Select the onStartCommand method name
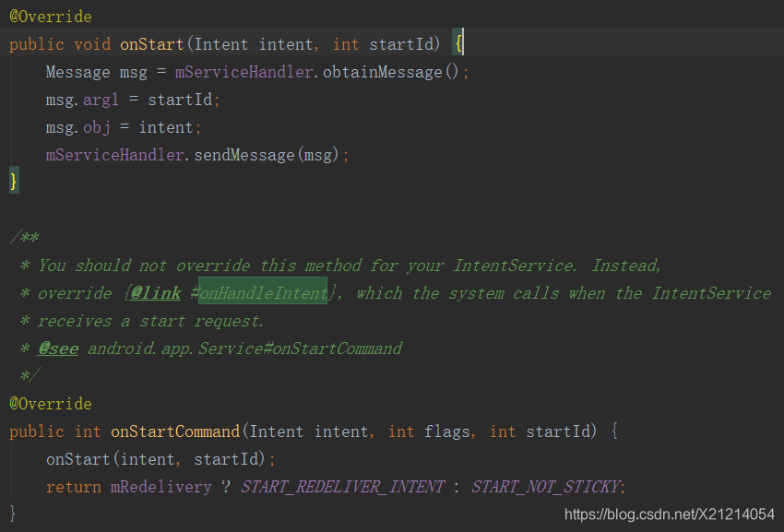784x532 pixels. [x=174, y=431]
